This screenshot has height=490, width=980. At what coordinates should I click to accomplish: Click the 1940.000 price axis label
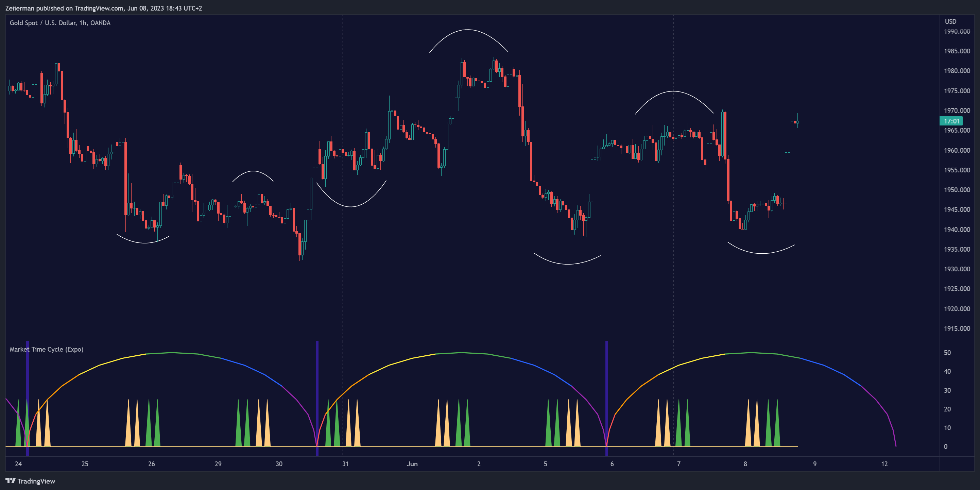pyautogui.click(x=957, y=230)
